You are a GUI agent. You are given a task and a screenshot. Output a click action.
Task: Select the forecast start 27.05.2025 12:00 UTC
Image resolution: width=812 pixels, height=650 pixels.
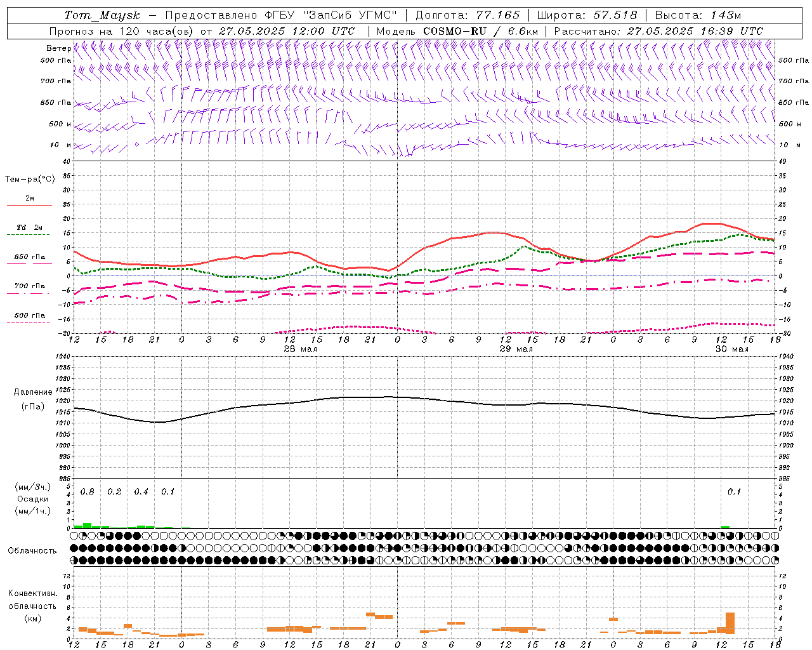[x=287, y=31]
